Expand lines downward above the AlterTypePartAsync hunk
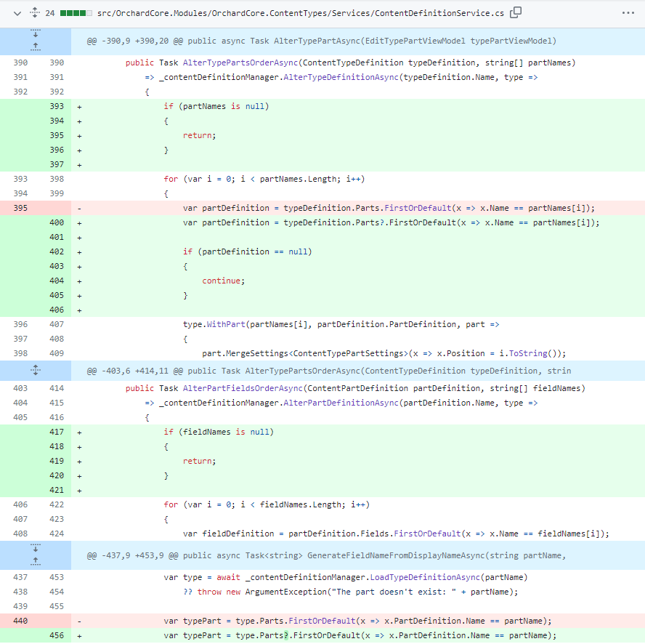Screen dimensions: 645x644 click(x=36, y=33)
